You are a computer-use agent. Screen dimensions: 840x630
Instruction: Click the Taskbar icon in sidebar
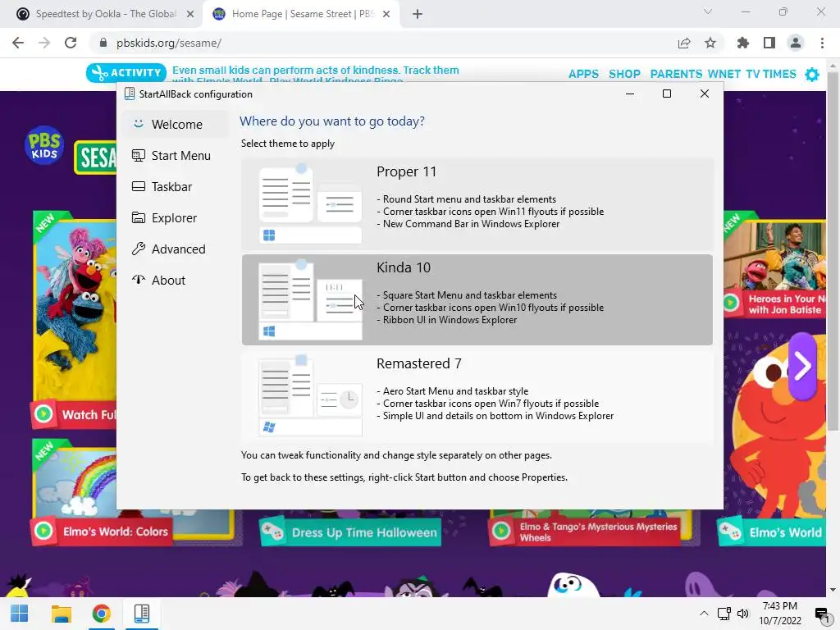(x=138, y=186)
